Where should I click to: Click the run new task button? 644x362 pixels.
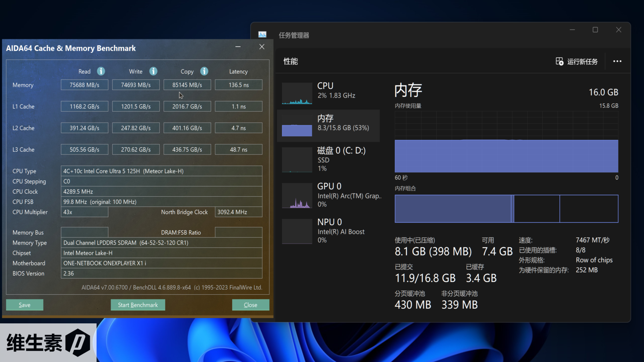pos(576,61)
